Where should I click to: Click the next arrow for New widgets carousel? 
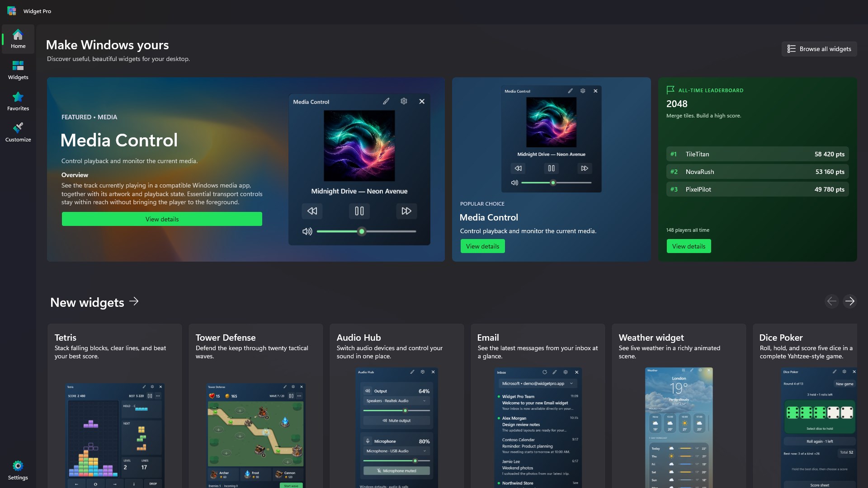(850, 301)
